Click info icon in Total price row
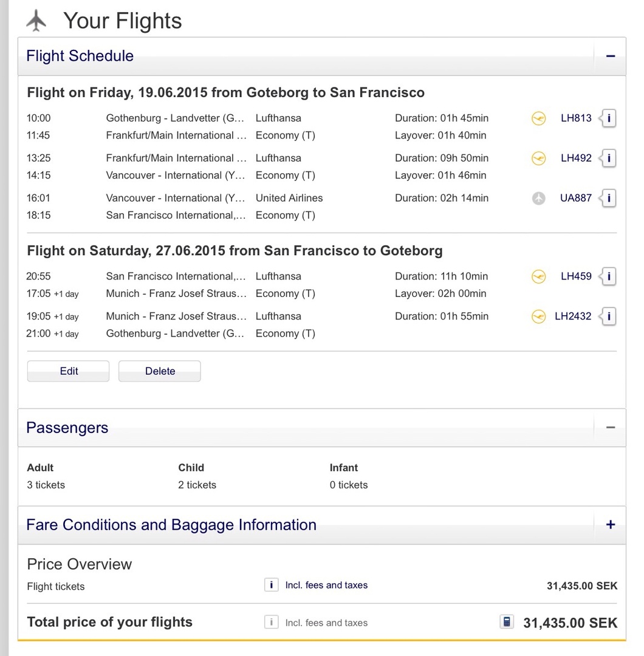 pos(272,622)
